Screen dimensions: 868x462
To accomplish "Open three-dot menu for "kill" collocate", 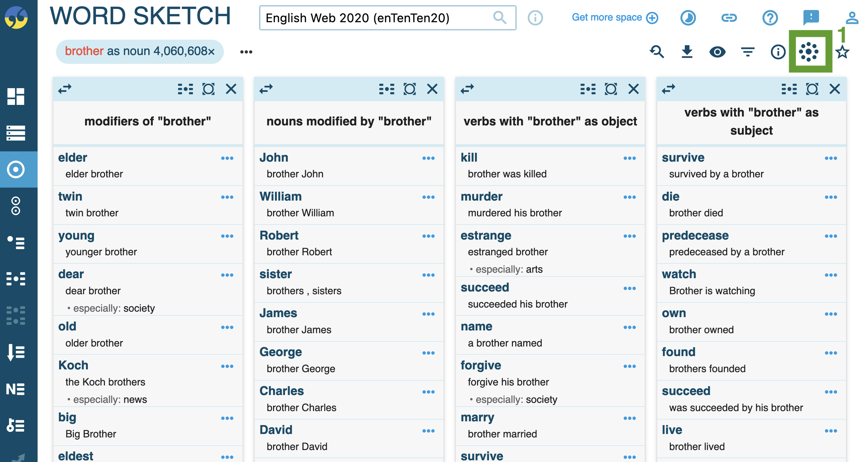I will [x=629, y=158].
